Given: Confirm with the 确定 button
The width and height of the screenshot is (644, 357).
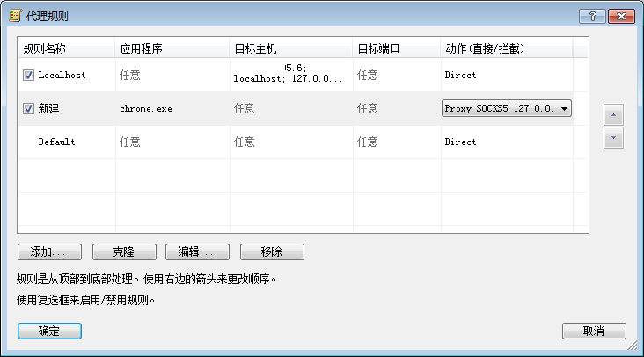Looking at the screenshot, I should pyautogui.click(x=49, y=331).
